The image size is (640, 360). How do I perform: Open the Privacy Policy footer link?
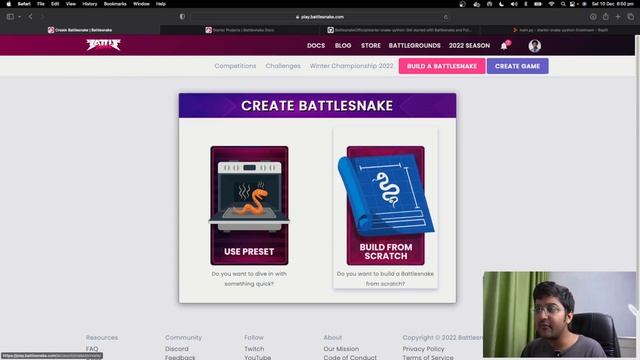(423, 349)
